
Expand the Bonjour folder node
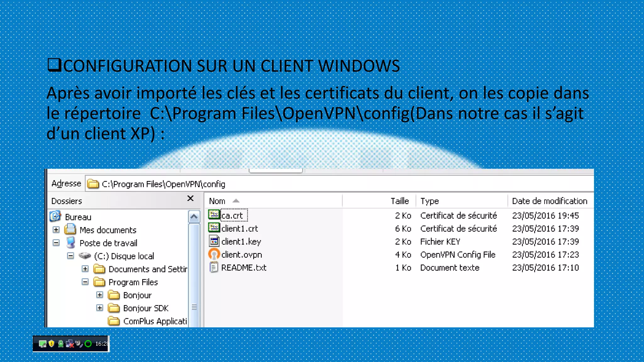coord(99,295)
